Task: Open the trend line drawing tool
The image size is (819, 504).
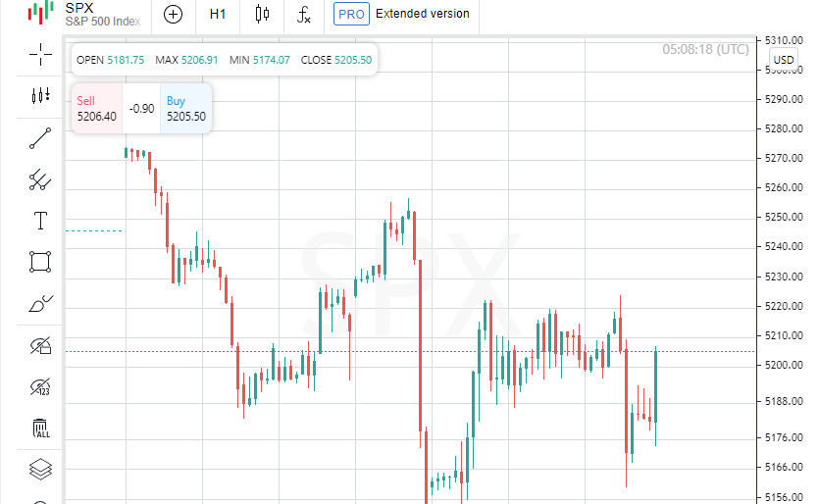Action: (x=40, y=138)
